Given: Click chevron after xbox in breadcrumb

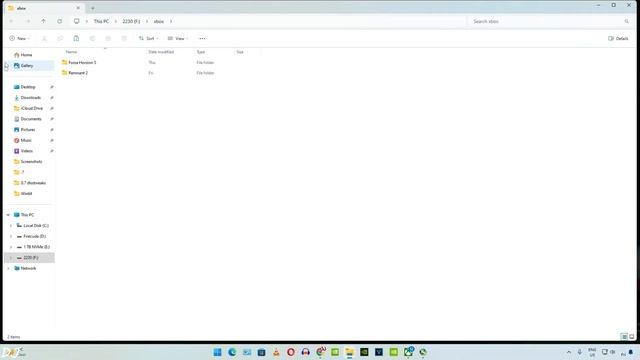Looking at the screenshot, I should tap(171, 21).
